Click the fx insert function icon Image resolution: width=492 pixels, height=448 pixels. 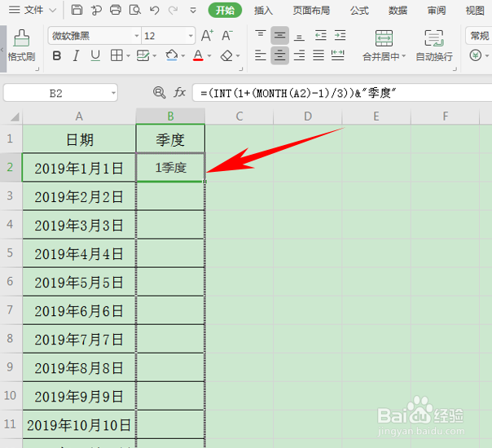coord(179,93)
